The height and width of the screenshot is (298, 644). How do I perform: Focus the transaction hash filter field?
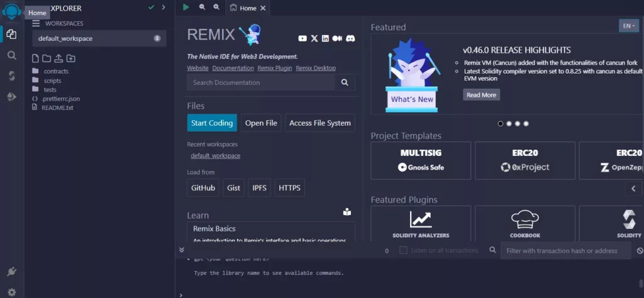coord(565,250)
